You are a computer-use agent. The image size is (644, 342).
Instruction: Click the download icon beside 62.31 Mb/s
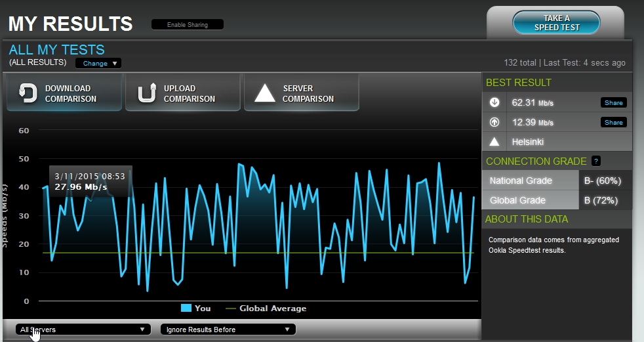[x=494, y=102]
